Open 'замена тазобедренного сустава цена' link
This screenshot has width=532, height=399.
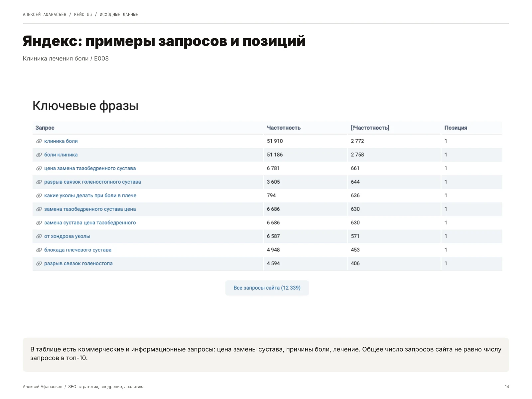(x=90, y=209)
